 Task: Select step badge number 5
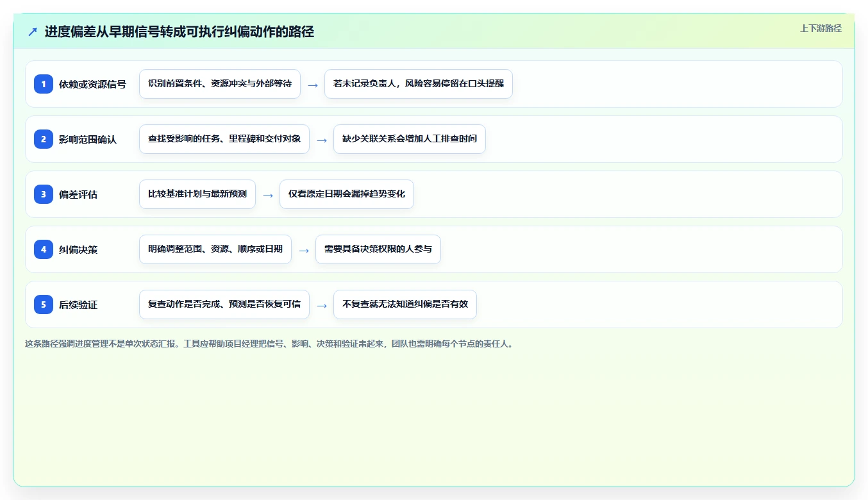[44, 304]
